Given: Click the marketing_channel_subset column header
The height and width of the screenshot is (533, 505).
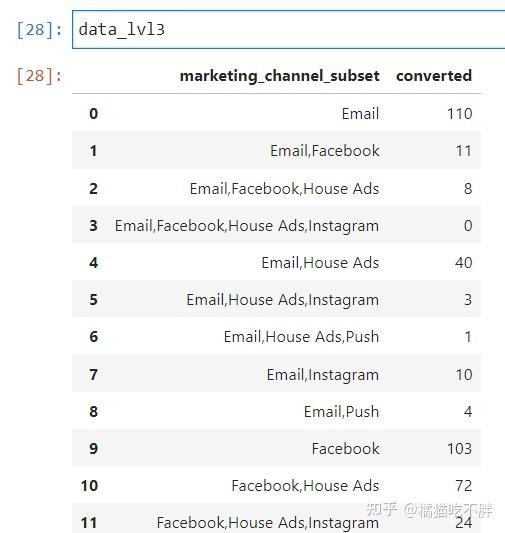Looking at the screenshot, I should (279, 76).
